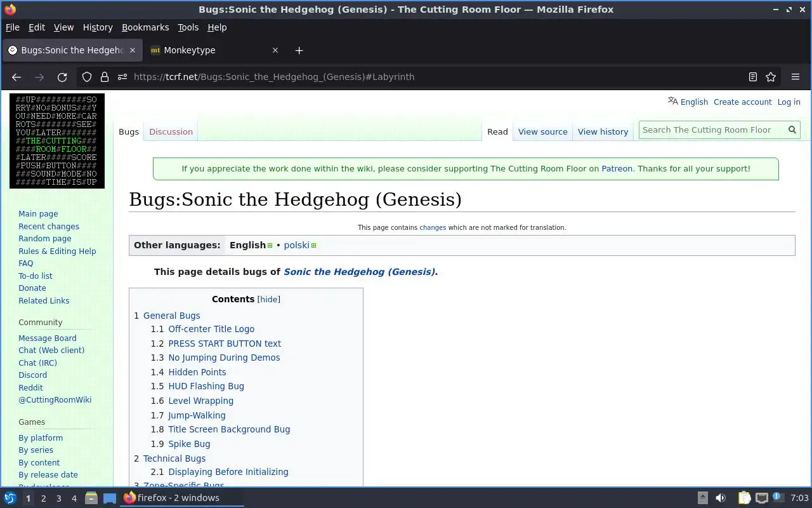Click the Cutting Room Floor site logo

(57, 141)
